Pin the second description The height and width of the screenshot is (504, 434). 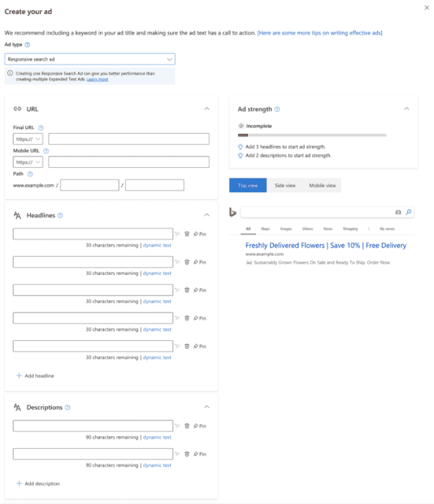pos(199,454)
